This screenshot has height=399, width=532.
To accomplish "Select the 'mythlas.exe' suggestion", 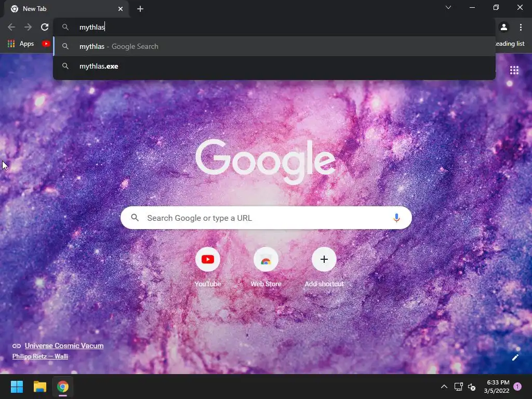I will 274,66.
